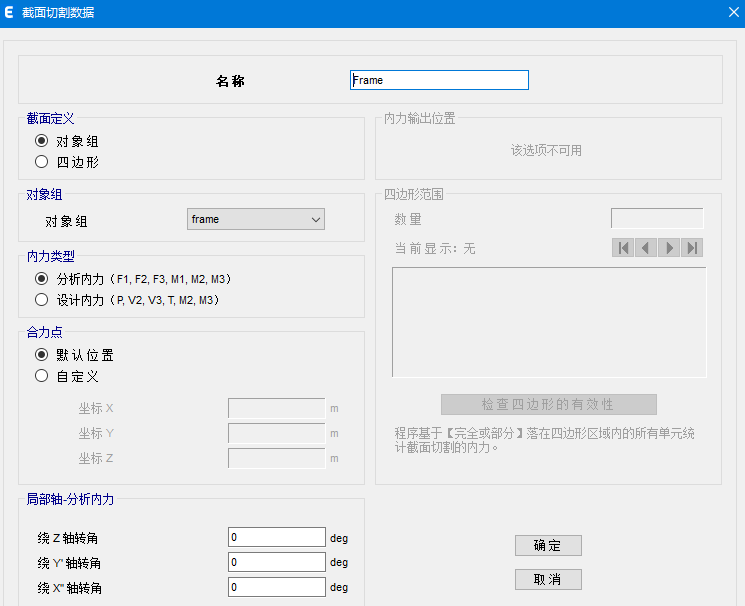Click the 取消 button
Image resolution: width=745 pixels, height=606 pixels.
548,580
